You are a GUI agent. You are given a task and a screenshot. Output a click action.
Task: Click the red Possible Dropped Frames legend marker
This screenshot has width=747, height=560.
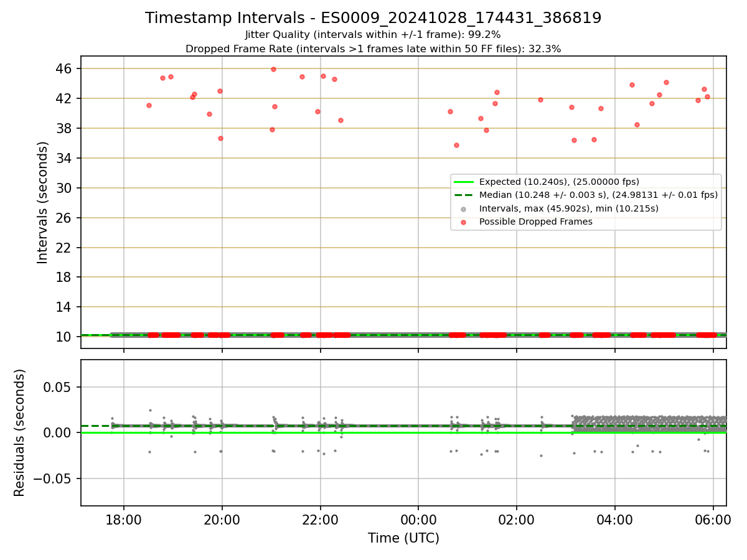tap(464, 222)
